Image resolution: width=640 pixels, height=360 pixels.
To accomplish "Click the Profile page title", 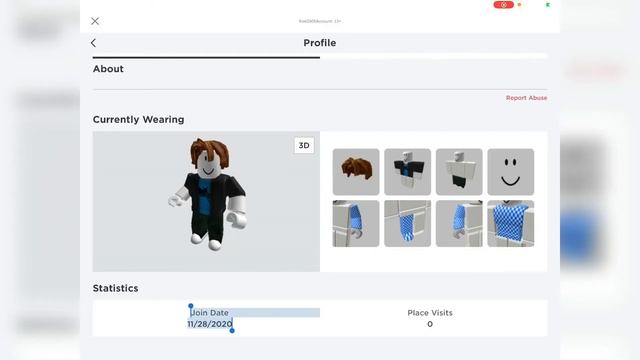I will 320,43.
